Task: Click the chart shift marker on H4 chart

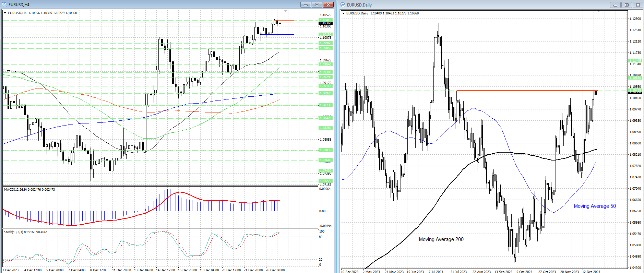Action: coord(286,11)
